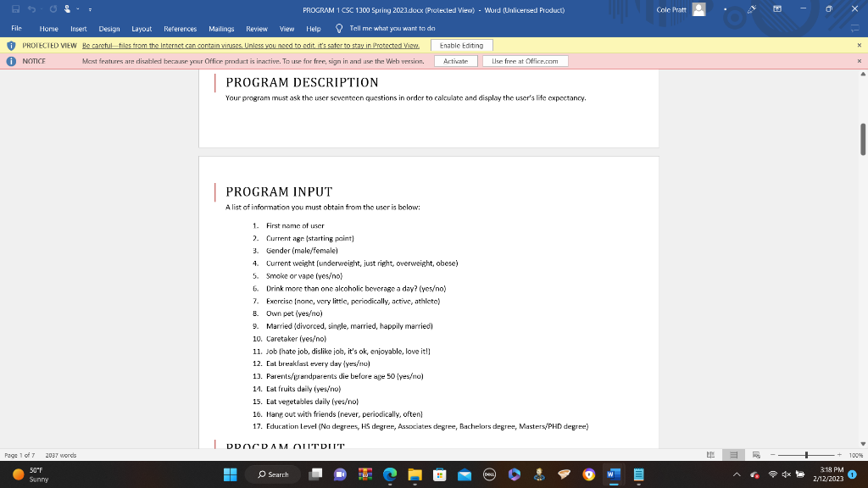Click the Activate button in the notice bar
This screenshot has height=488, width=868.
click(x=455, y=60)
